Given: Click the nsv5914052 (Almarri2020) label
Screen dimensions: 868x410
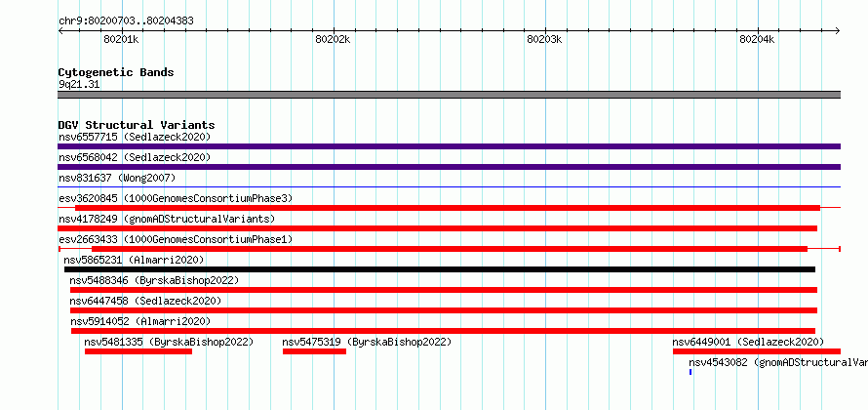Looking at the screenshot, I should click(x=140, y=321).
